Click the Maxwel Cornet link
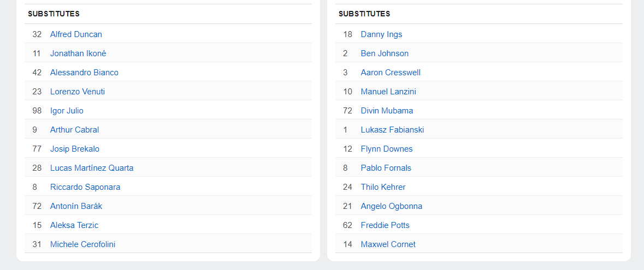This screenshot has height=270, width=644. click(x=388, y=244)
